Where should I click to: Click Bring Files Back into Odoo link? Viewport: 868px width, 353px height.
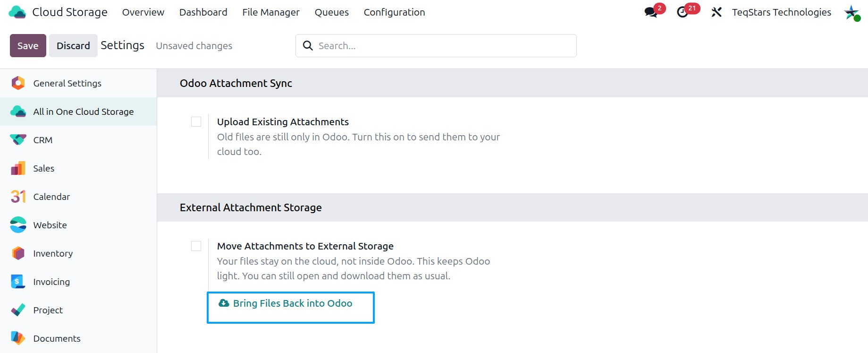coord(292,303)
